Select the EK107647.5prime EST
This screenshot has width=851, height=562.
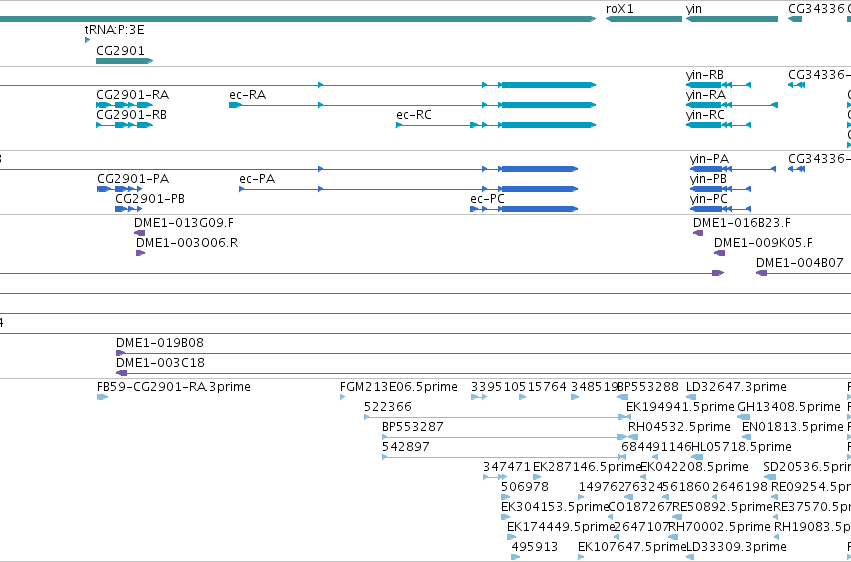tap(581, 557)
